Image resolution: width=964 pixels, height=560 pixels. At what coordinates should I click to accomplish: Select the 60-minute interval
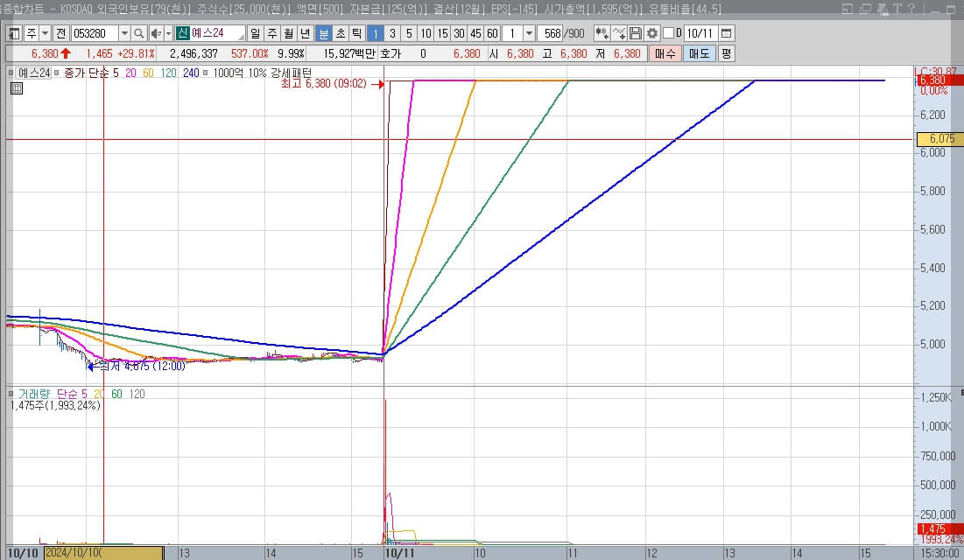coord(492,33)
